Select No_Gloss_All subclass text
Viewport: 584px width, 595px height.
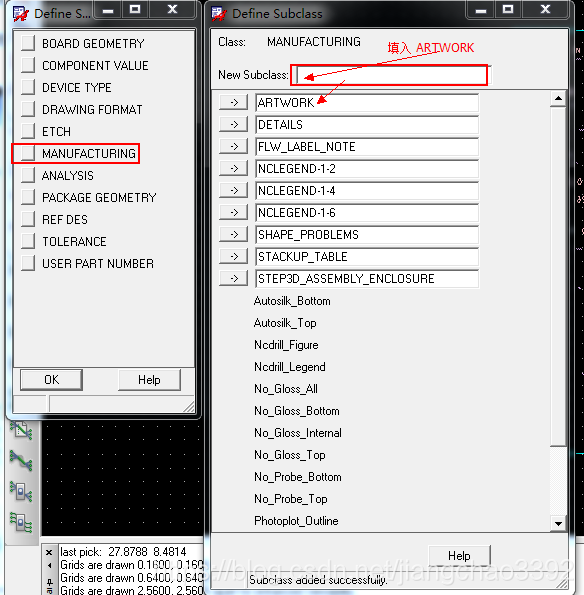(x=286, y=389)
